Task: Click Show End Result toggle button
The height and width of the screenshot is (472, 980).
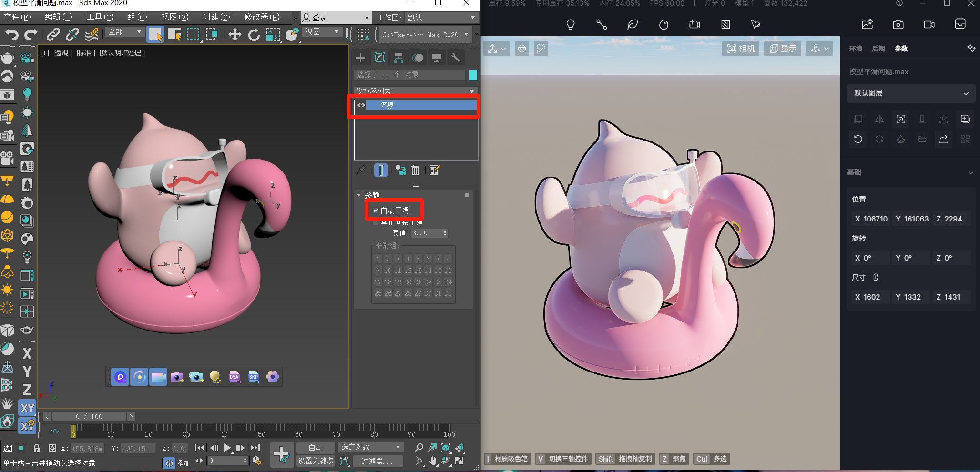Action: [x=381, y=170]
